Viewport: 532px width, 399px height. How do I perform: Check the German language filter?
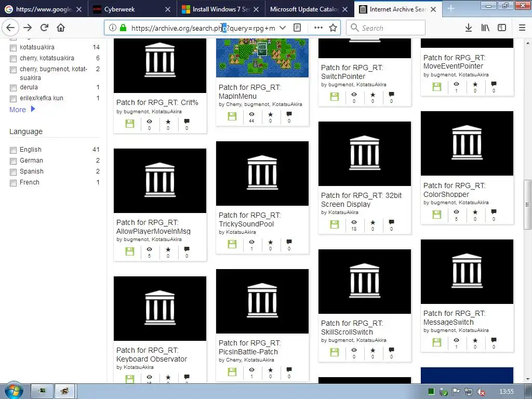pyautogui.click(x=13, y=161)
